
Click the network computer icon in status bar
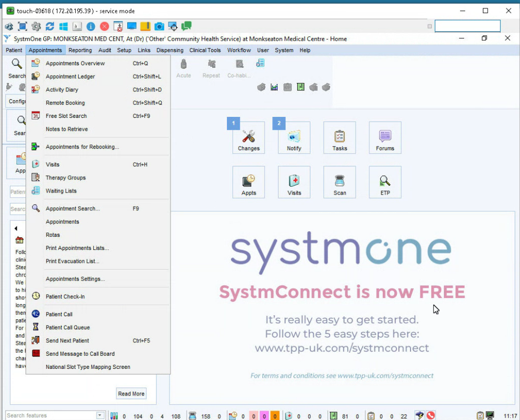point(490,415)
